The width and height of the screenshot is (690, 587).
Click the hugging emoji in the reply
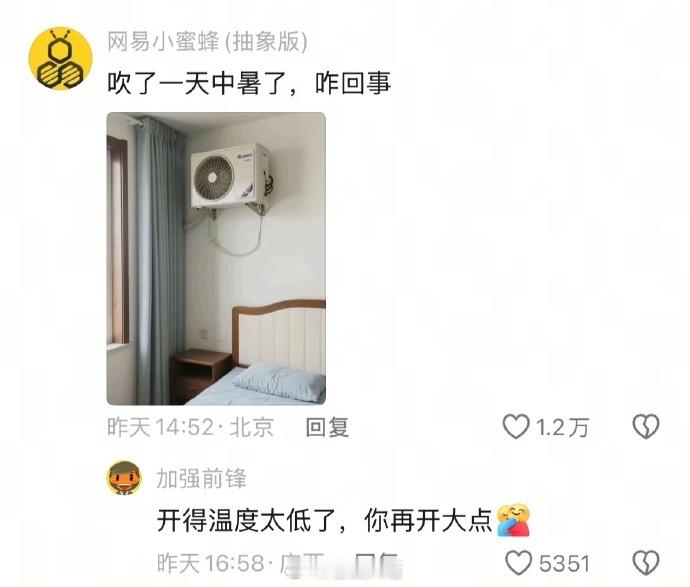point(513,519)
